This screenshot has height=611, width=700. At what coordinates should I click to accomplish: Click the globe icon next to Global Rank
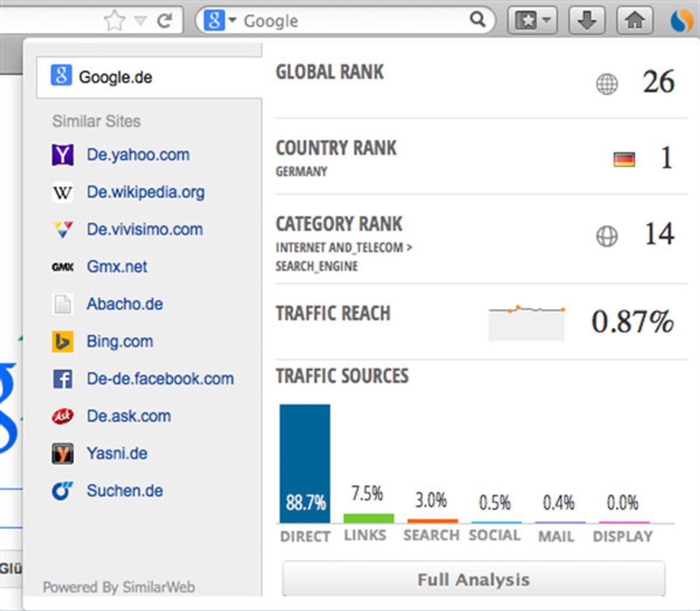point(607,84)
